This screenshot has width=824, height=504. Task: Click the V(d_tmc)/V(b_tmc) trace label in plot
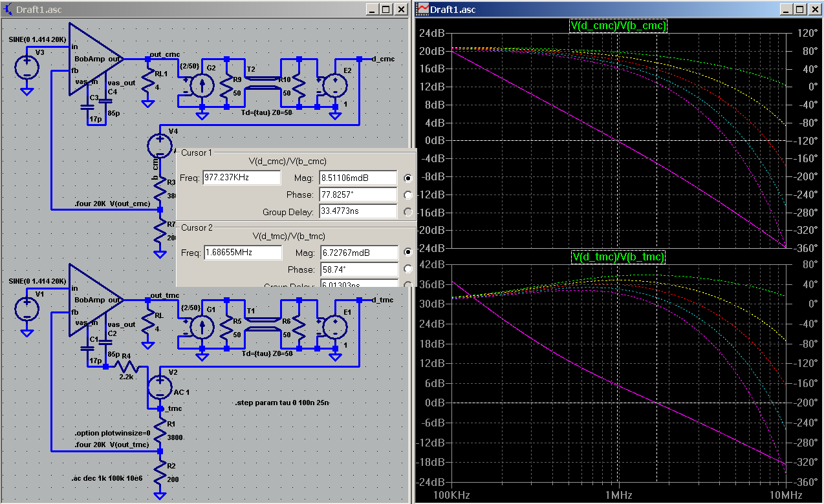point(618,257)
